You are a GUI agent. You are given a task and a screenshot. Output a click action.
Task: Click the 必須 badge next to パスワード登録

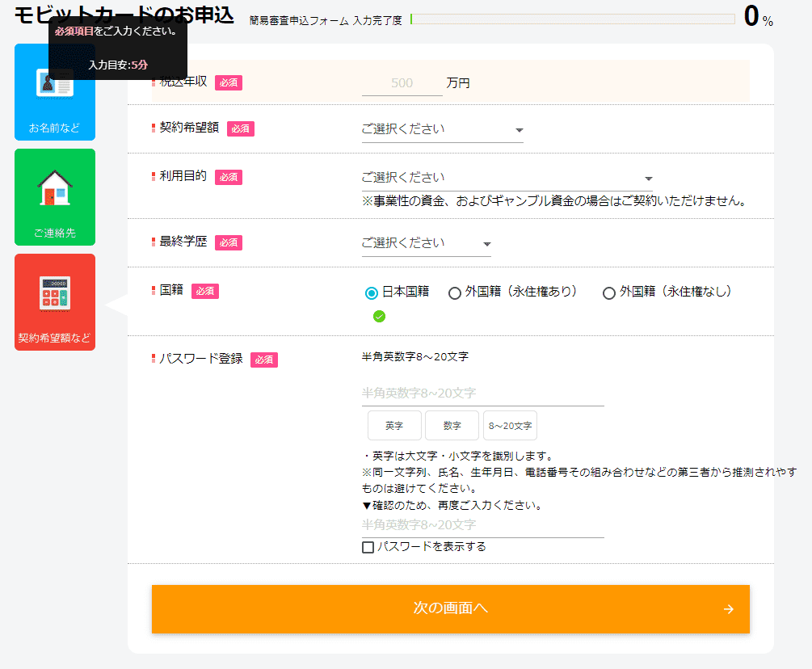[x=264, y=360]
